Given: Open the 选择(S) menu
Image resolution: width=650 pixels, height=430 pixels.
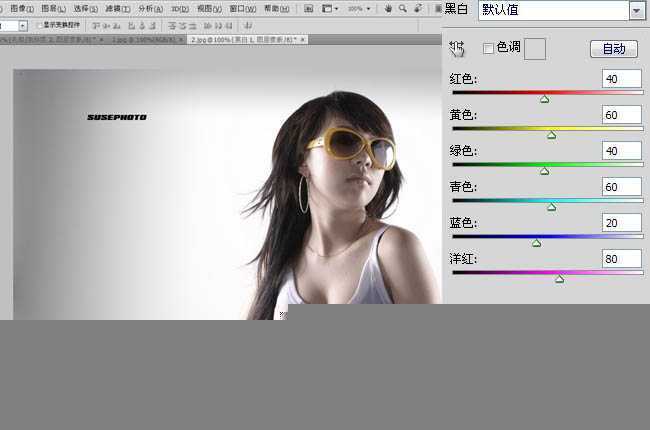Looking at the screenshot, I should pos(85,9).
